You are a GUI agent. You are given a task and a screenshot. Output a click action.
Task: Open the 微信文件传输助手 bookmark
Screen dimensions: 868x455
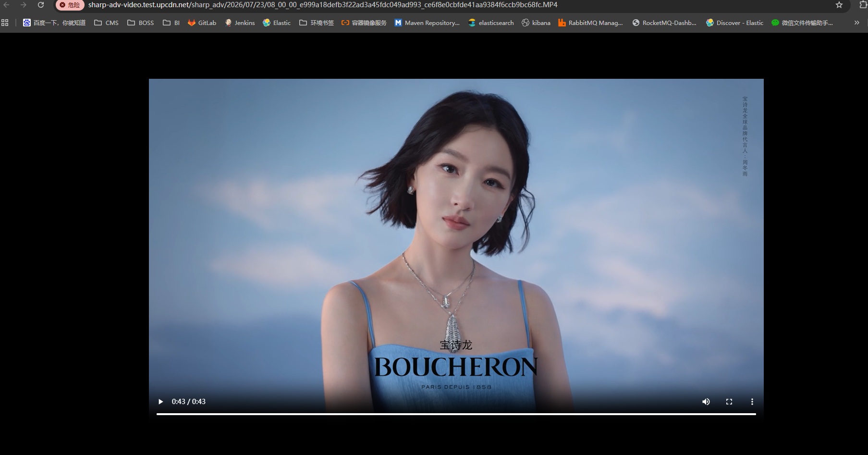pyautogui.click(x=802, y=23)
